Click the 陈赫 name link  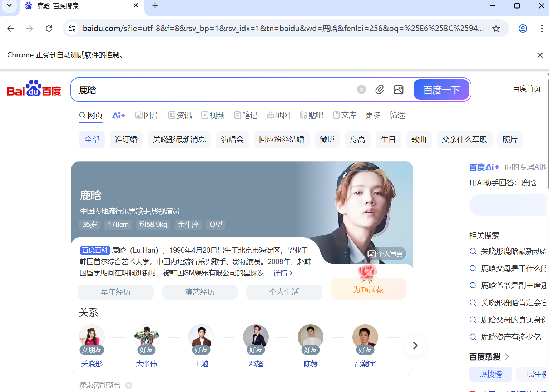(311, 363)
